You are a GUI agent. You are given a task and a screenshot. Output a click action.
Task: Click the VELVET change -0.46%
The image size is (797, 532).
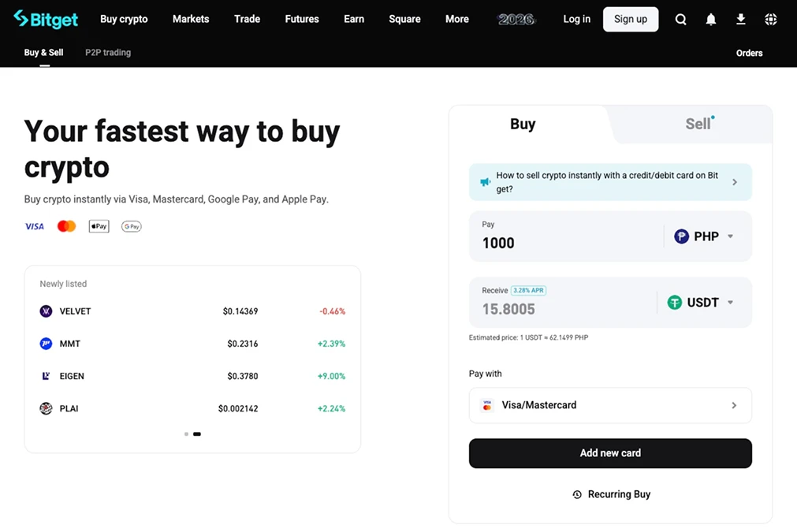[333, 311]
